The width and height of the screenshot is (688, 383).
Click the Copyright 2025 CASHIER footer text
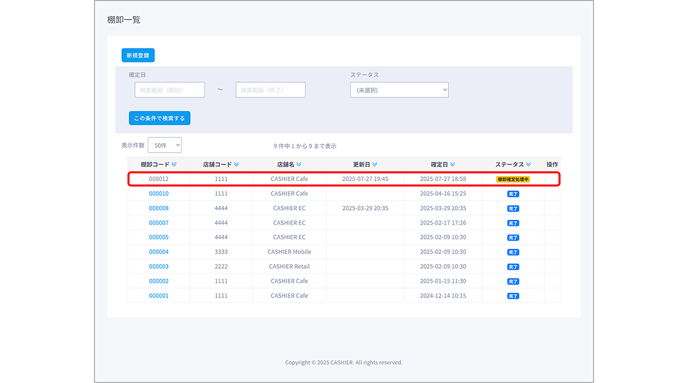pyautogui.click(x=344, y=362)
